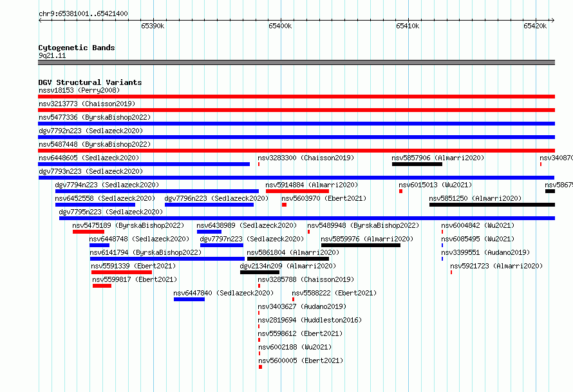
Task: Select the red nsv5475189 ByrskaBishop2022 bar
Action: click(x=88, y=232)
